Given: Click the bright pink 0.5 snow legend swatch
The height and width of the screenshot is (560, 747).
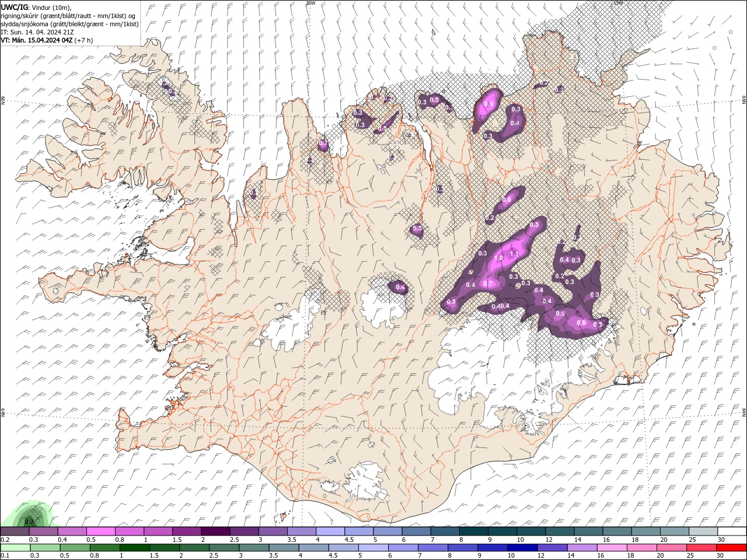Looking at the screenshot, I should 100,531.
